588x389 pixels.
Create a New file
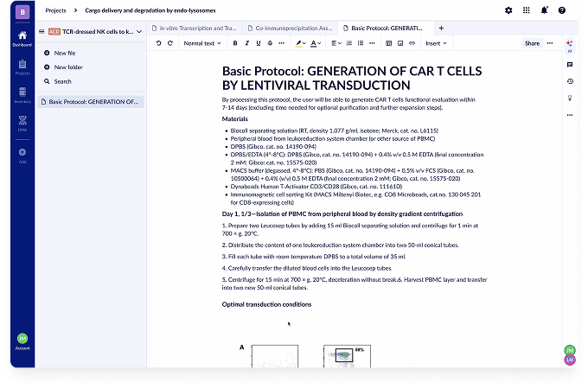tap(60, 54)
